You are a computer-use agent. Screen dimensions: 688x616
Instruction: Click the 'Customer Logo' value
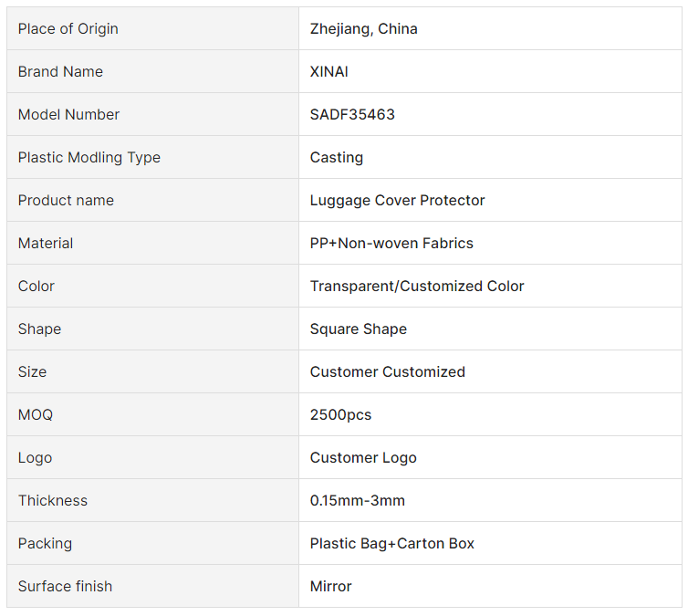(x=363, y=458)
